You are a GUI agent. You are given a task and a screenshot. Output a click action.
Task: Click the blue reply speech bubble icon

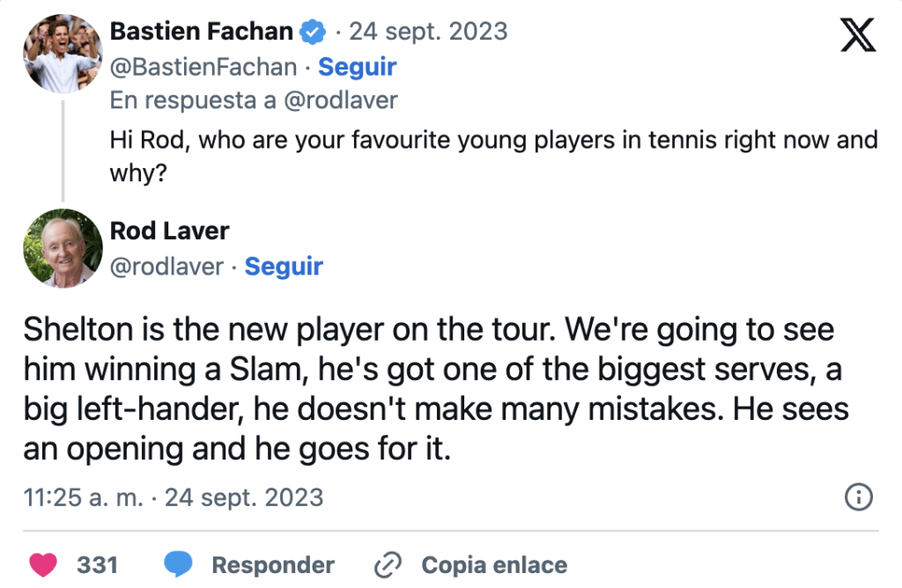(179, 564)
